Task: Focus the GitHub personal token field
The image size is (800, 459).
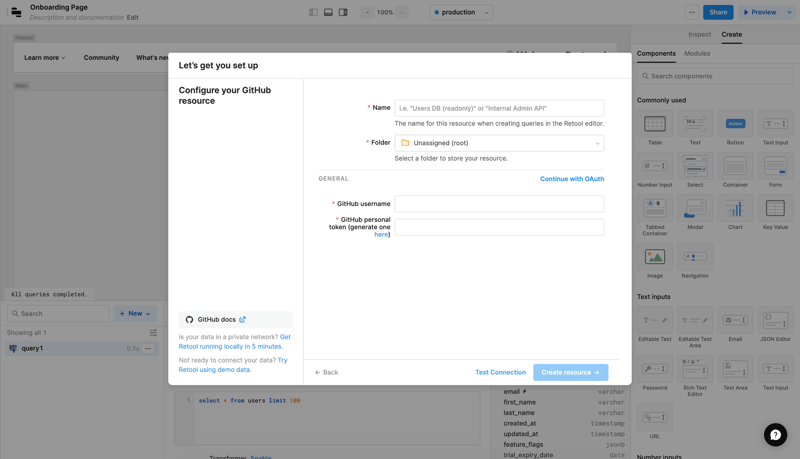Action: 499,227
